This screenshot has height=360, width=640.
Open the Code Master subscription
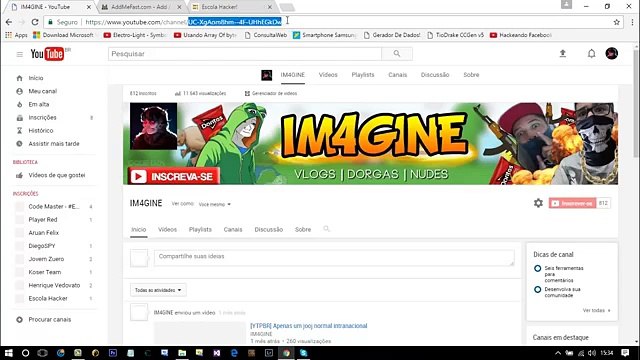click(54, 207)
